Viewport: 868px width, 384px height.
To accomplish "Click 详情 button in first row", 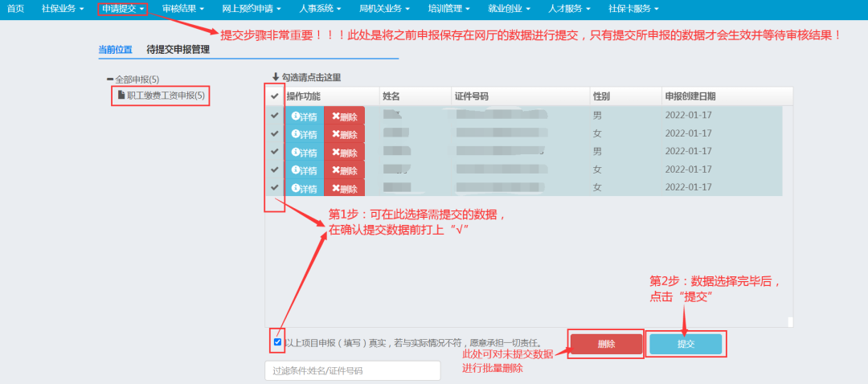I will coord(304,116).
